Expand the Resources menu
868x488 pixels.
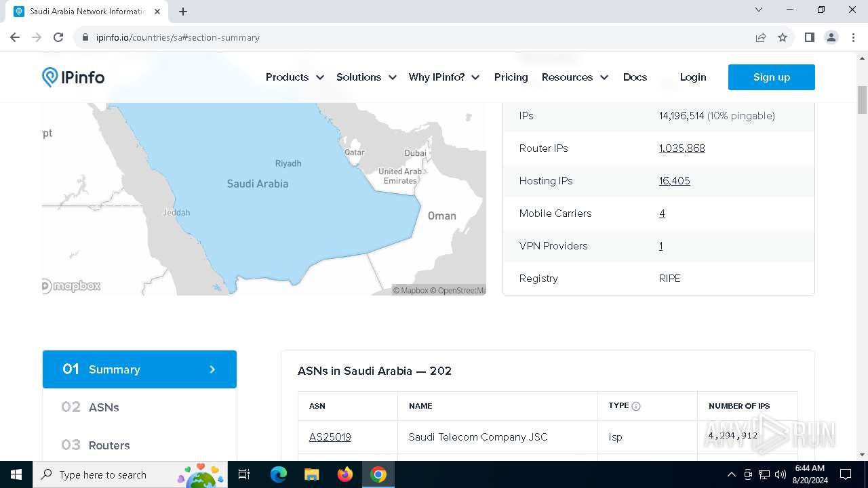(x=575, y=77)
